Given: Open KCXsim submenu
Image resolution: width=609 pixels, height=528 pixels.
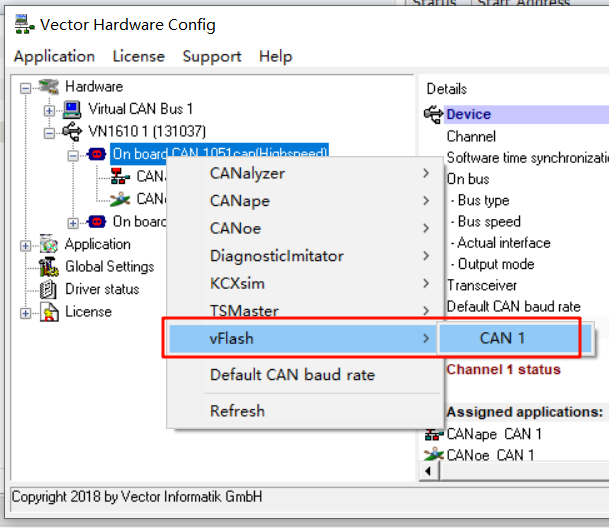Looking at the screenshot, I should [x=305, y=284].
